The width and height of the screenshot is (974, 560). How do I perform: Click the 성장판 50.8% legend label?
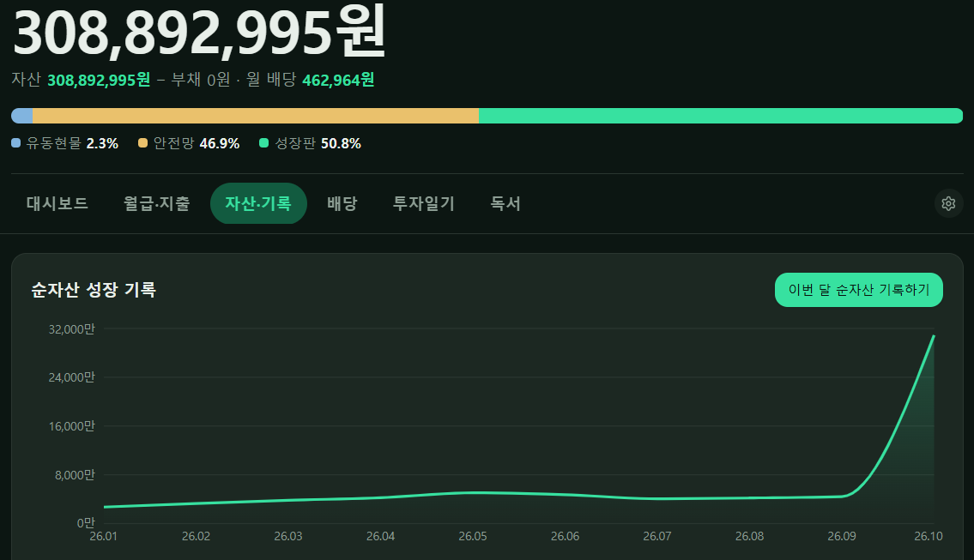coord(318,143)
